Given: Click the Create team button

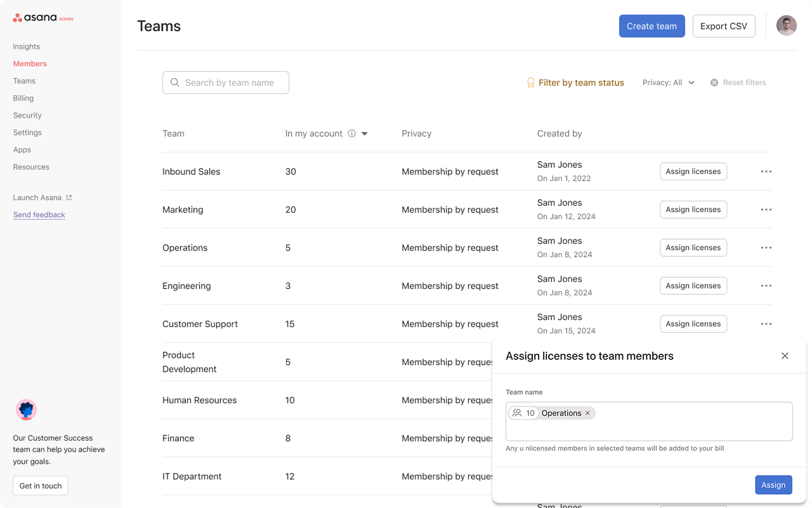Looking at the screenshot, I should click(x=652, y=26).
